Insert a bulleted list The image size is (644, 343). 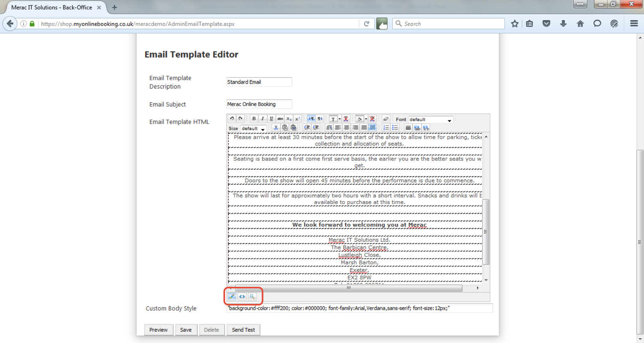[x=395, y=128]
